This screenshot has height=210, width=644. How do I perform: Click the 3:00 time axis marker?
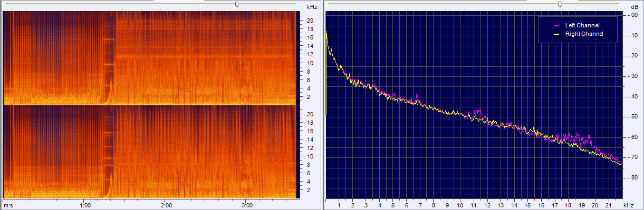pyautogui.click(x=247, y=205)
